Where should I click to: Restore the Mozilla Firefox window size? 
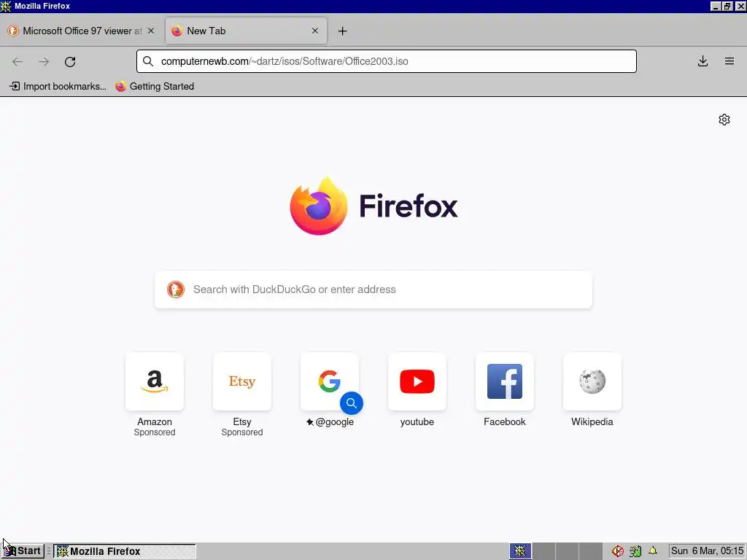point(727,6)
